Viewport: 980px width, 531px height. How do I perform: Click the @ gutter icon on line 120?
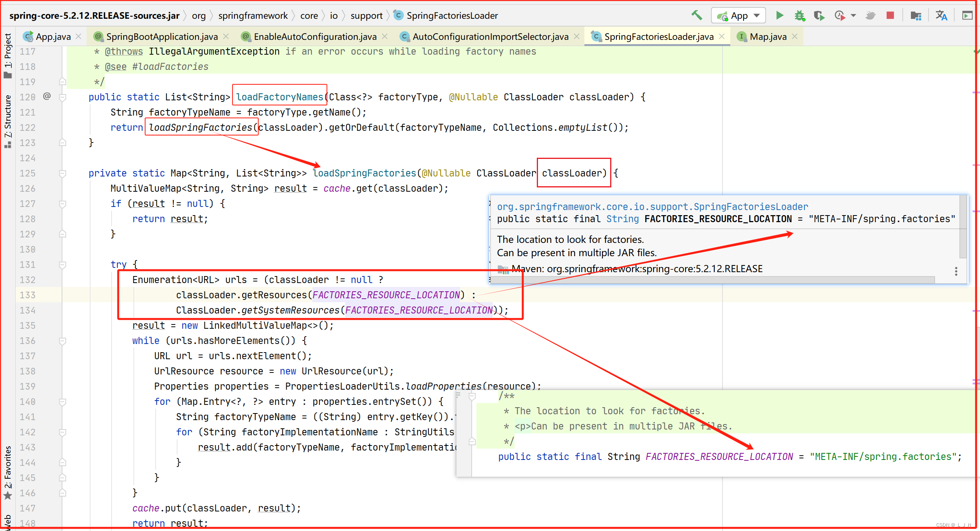pos(47,96)
